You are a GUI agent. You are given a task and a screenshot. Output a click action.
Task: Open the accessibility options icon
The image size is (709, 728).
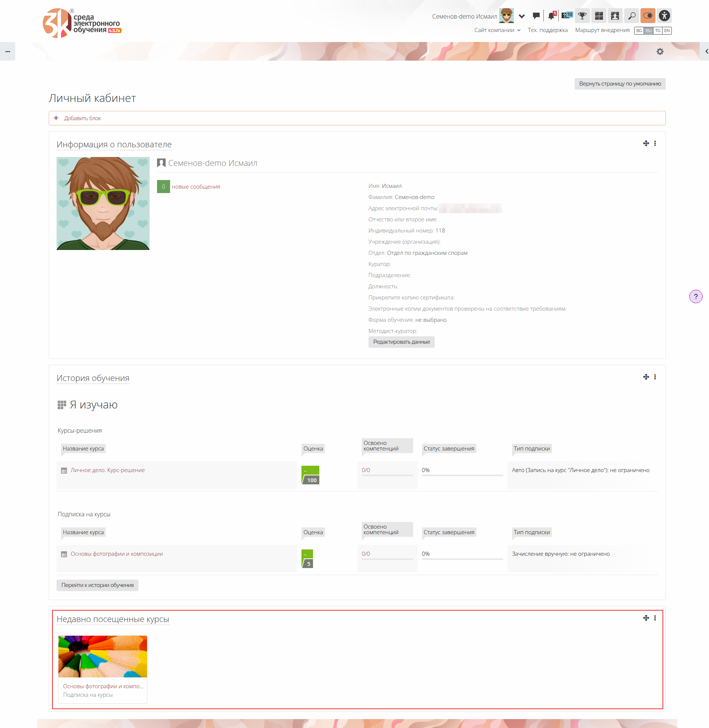point(664,16)
